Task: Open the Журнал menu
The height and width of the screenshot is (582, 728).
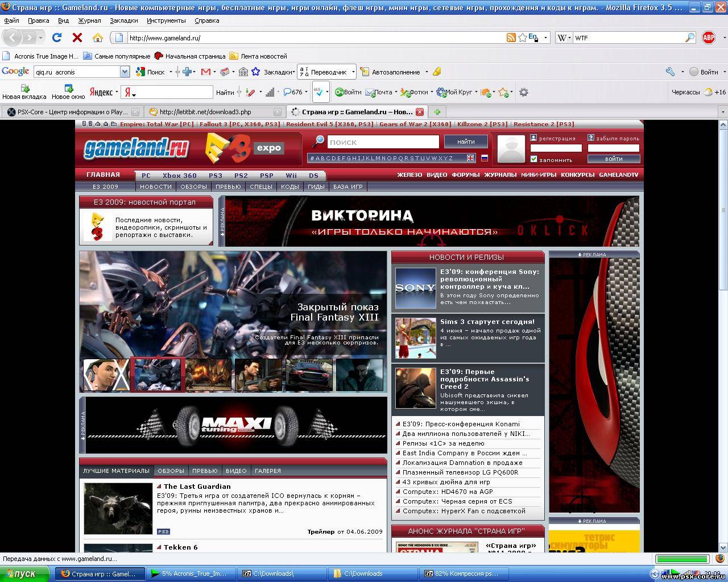Action: 89,20
